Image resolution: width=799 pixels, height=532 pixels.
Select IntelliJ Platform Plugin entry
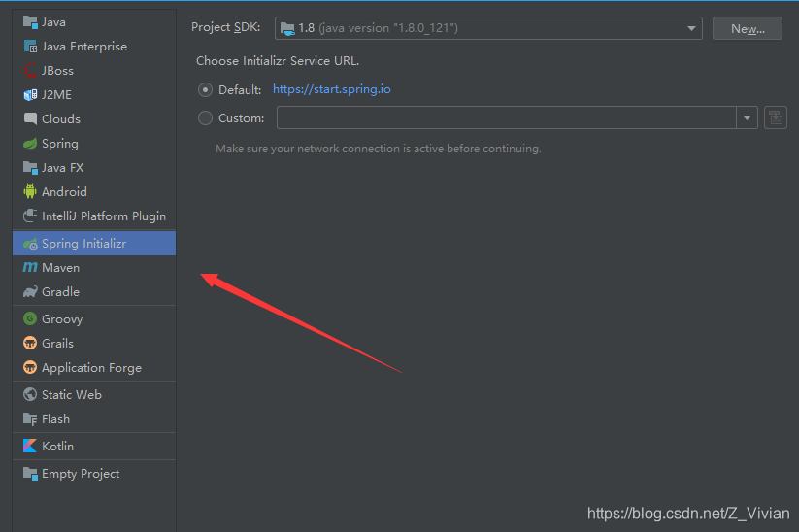(x=94, y=216)
